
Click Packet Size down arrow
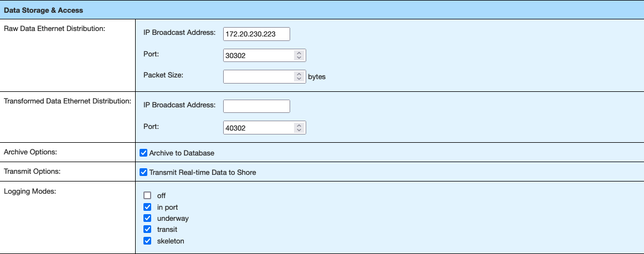tap(299, 79)
